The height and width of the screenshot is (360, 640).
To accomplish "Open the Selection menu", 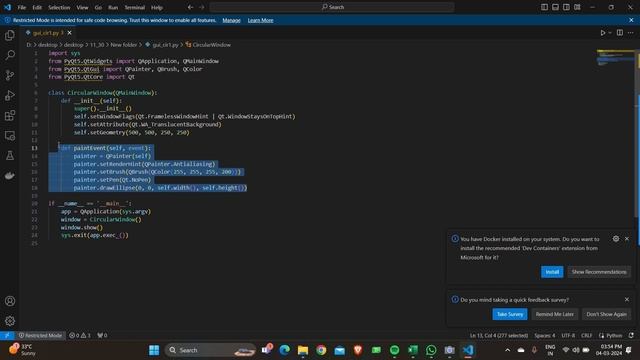I will [x=59, y=7].
